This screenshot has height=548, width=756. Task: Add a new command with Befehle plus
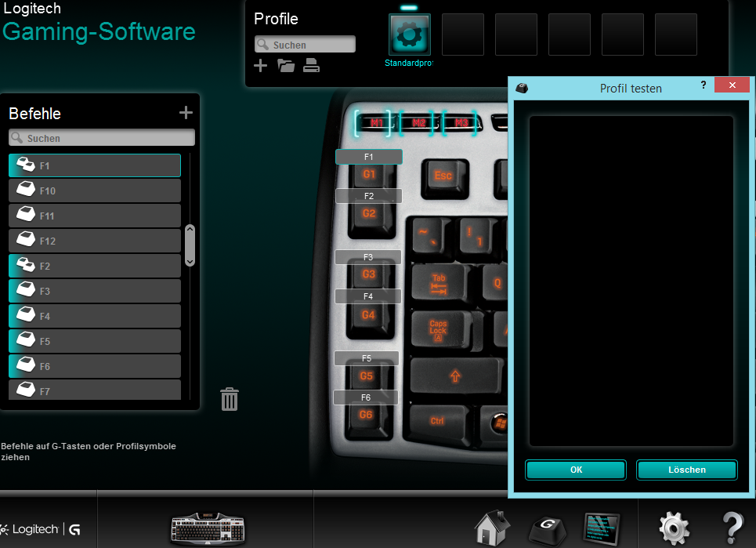point(186,113)
